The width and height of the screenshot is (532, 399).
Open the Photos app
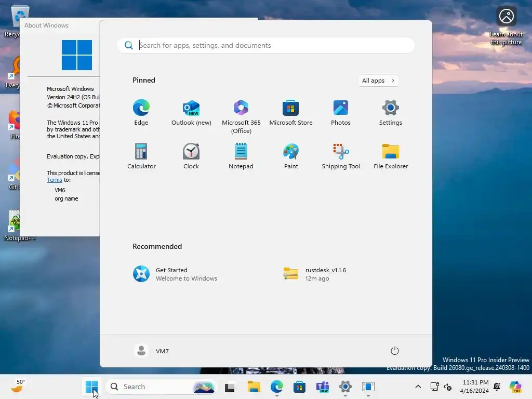tap(341, 113)
